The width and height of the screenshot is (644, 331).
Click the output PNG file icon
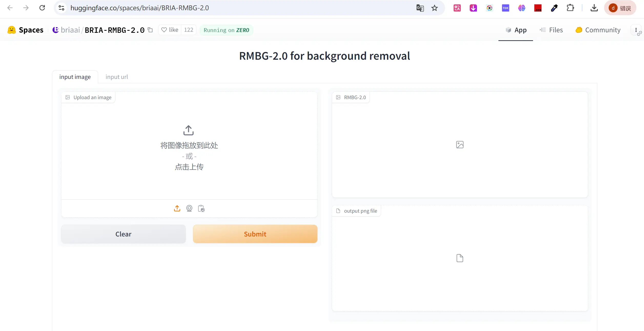pos(459,258)
